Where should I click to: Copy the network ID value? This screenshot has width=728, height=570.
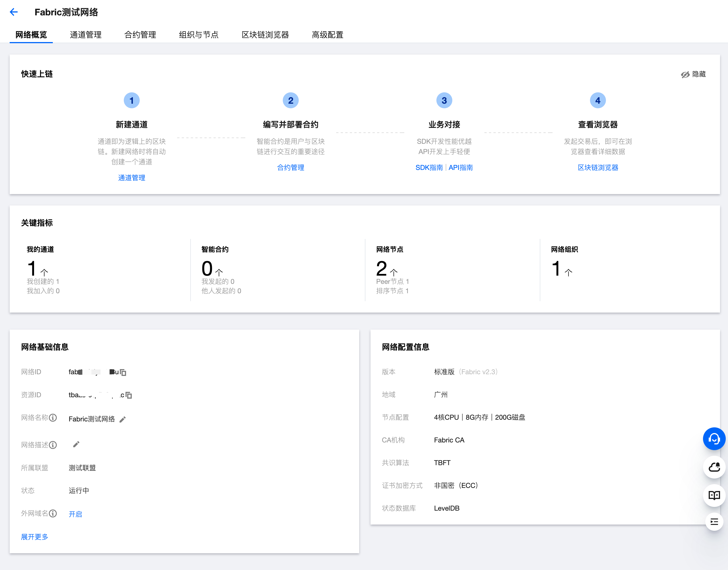[124, 373]
